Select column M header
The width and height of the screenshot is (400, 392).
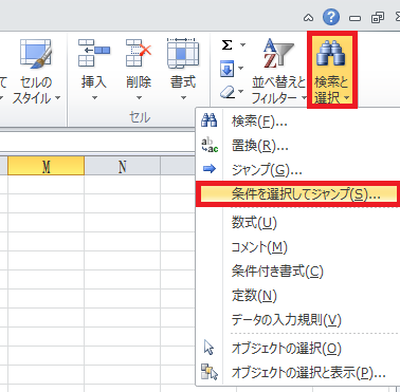point(46,166)
